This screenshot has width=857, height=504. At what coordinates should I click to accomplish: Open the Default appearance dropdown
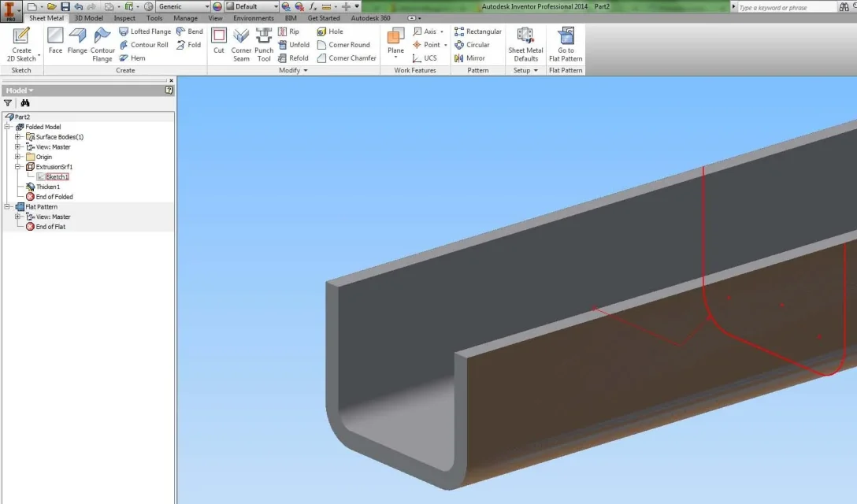pos(252,6)
